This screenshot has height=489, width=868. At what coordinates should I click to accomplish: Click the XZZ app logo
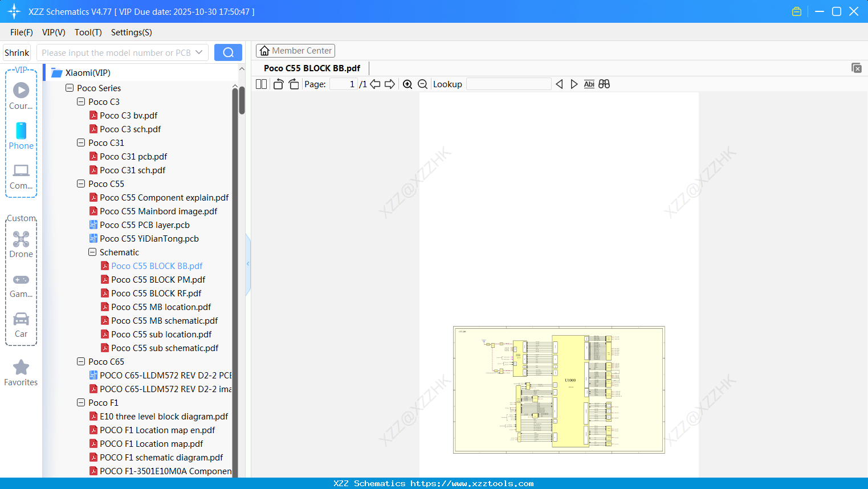(14, 11)
